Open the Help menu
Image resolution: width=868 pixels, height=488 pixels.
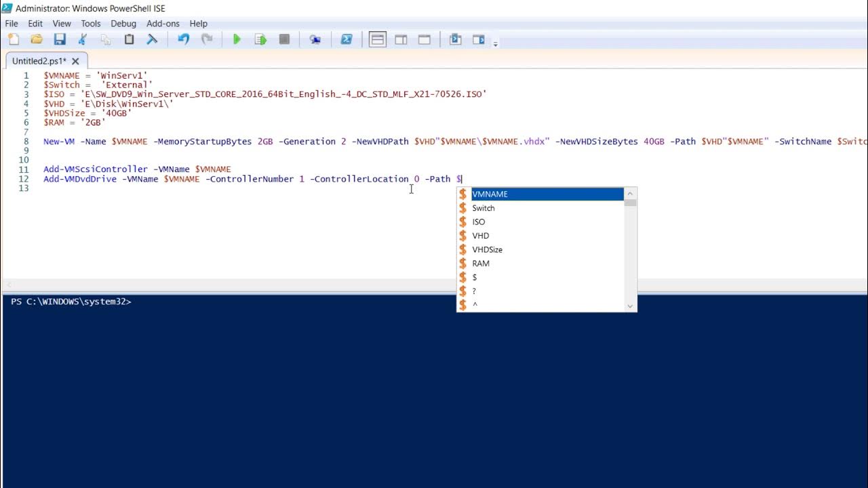(199, 23)
